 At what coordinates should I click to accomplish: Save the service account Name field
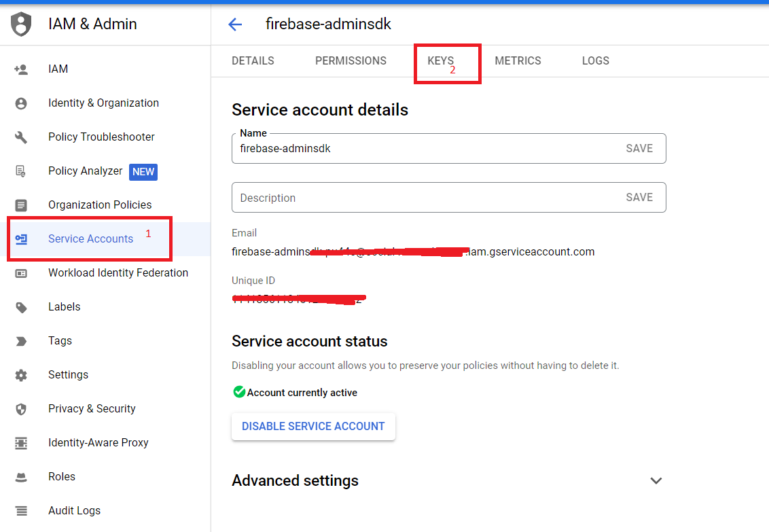(639, 148)
